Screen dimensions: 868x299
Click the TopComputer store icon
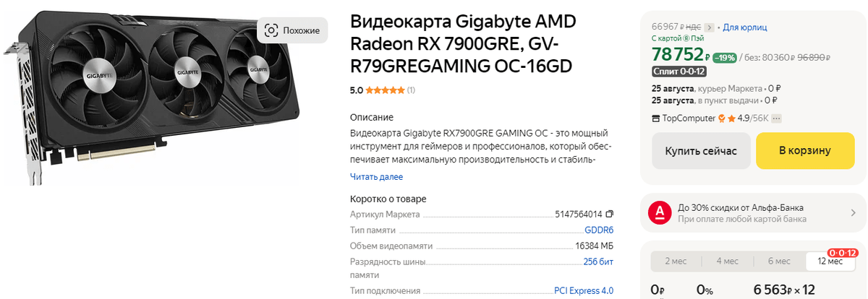[655, 118]
